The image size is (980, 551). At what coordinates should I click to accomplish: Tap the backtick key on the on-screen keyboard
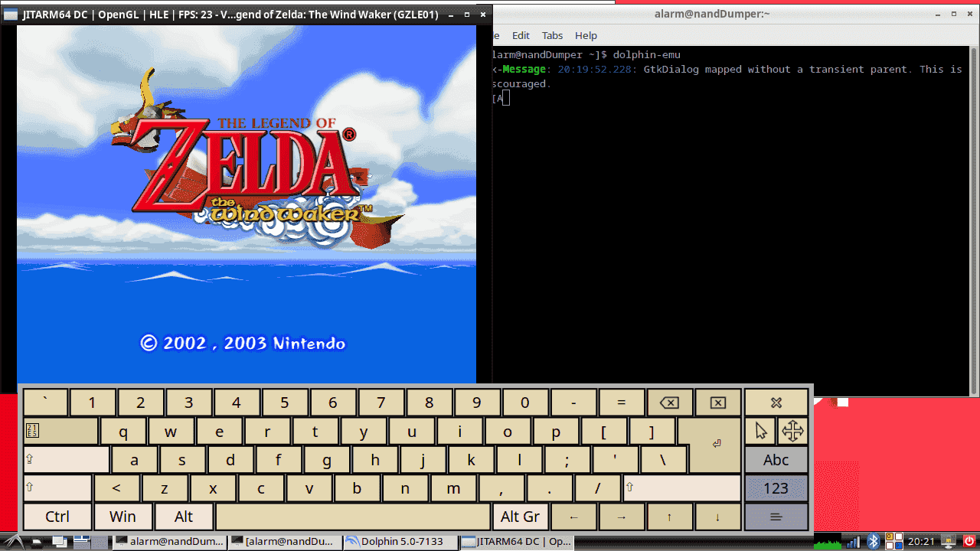45,403
